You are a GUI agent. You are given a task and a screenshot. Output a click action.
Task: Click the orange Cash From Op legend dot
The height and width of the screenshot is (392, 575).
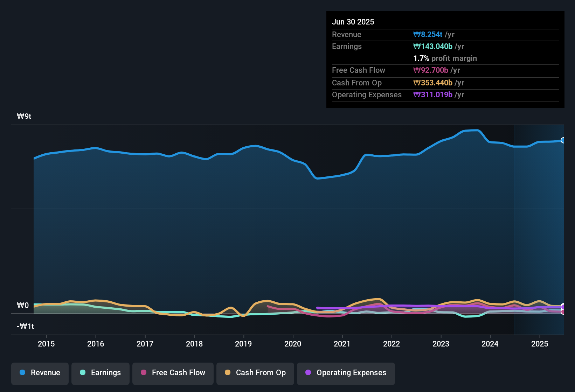click(228, 373)
